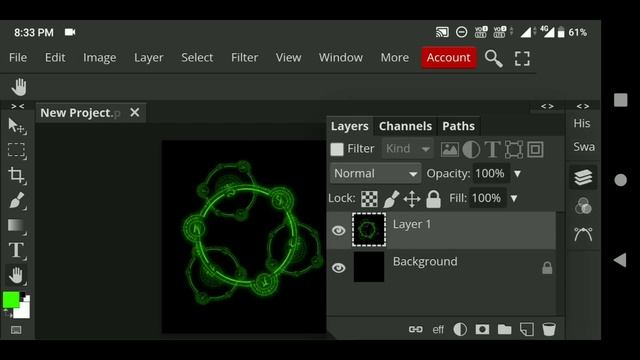Create a new layer icon

[527, 329]
